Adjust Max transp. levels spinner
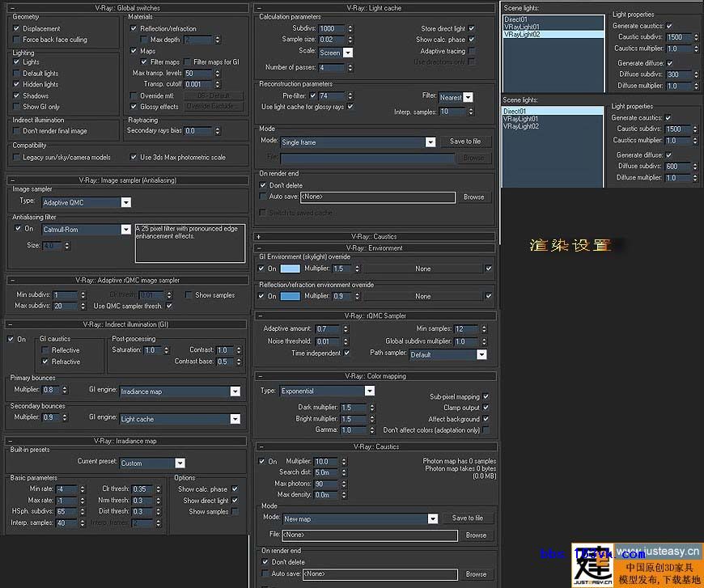The height and width of the screenshot is (588, 704). pyautogui.click(x=218, y=73)
